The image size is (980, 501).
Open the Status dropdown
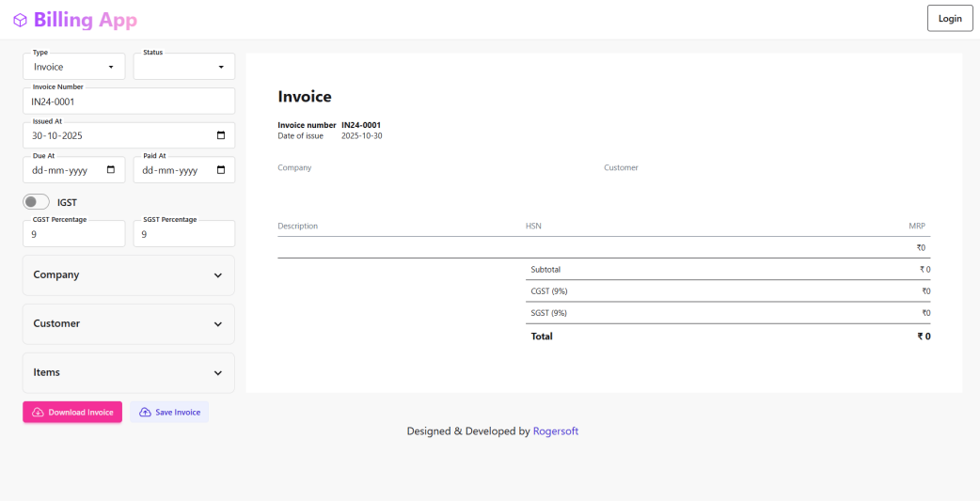click(x=184, y=67)
